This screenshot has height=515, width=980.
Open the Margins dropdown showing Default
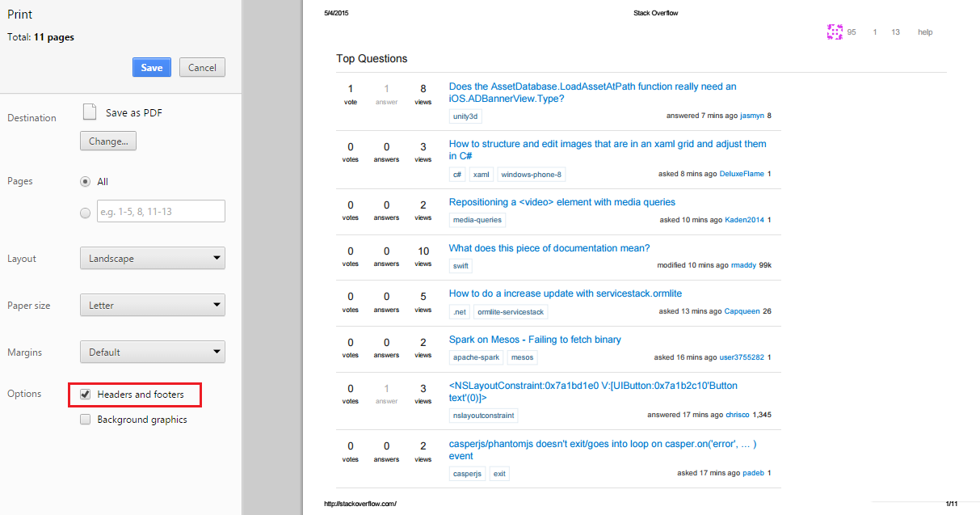point(152,352)
